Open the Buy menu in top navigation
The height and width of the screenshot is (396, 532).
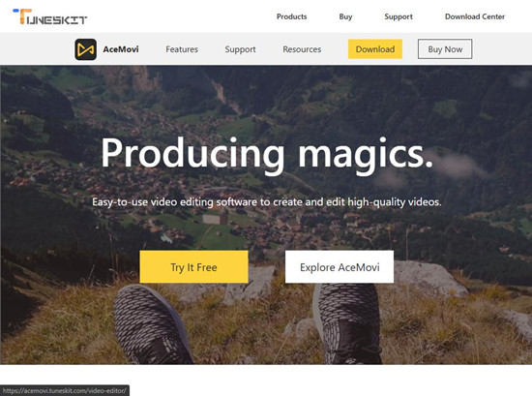pos(345,16)
